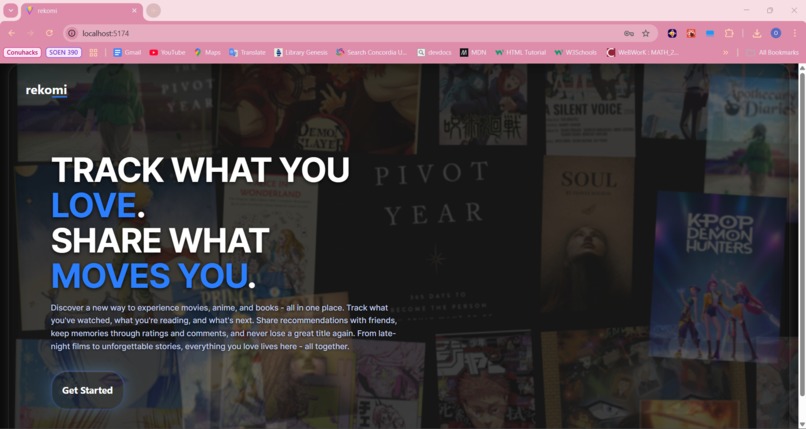Open the Library Genesis bookmark

301,52
